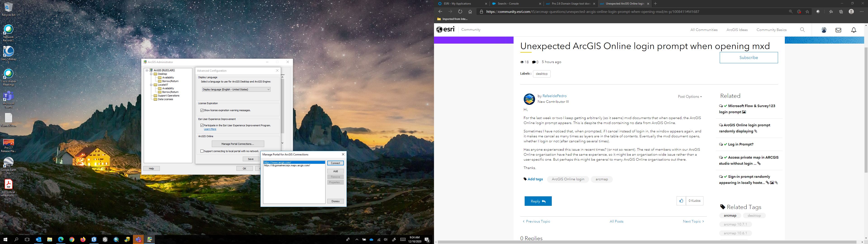This screenshot has width=868, height=244.
Task: Go back using the browser back arrow
Action: click(440, 12)
